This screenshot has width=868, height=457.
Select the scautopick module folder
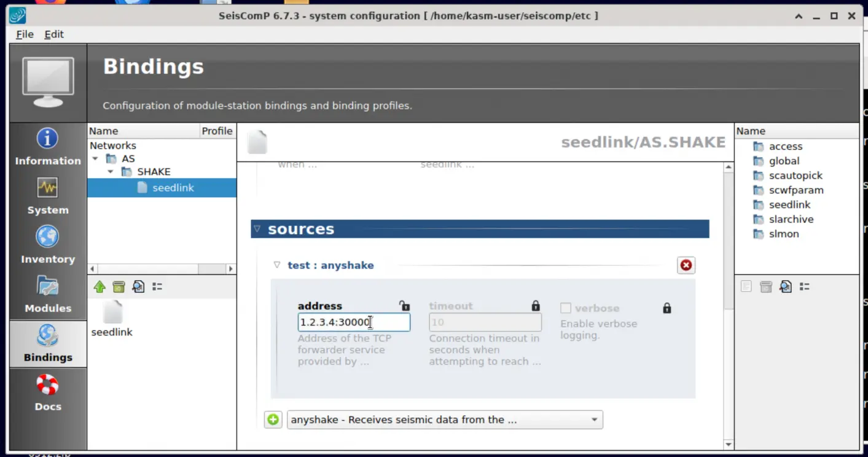point(795,176)
